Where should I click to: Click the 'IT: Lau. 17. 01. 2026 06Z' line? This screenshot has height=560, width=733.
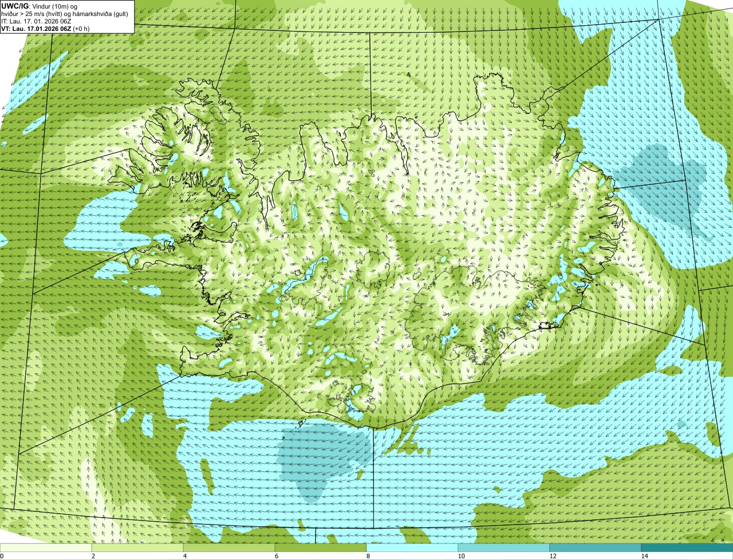coord(36,21)
